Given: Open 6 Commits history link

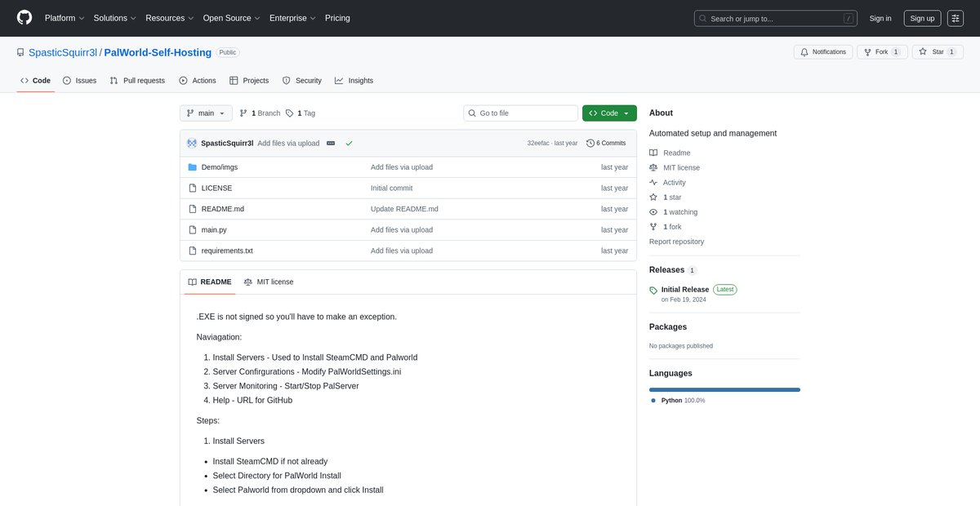Looking at the screenshot, I should (606, 143).
